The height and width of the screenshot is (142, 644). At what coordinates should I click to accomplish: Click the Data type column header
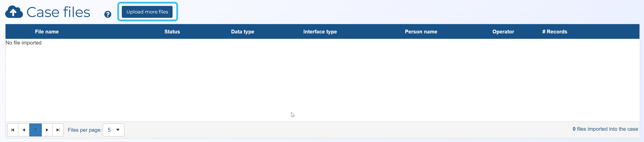242,32
